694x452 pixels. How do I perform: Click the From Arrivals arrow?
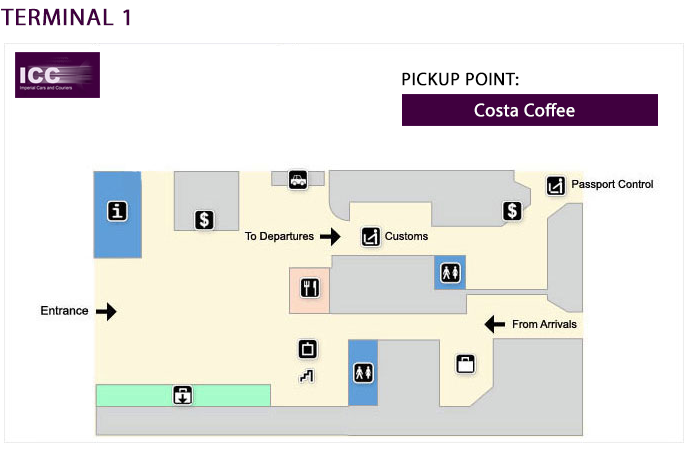[495, 325]
